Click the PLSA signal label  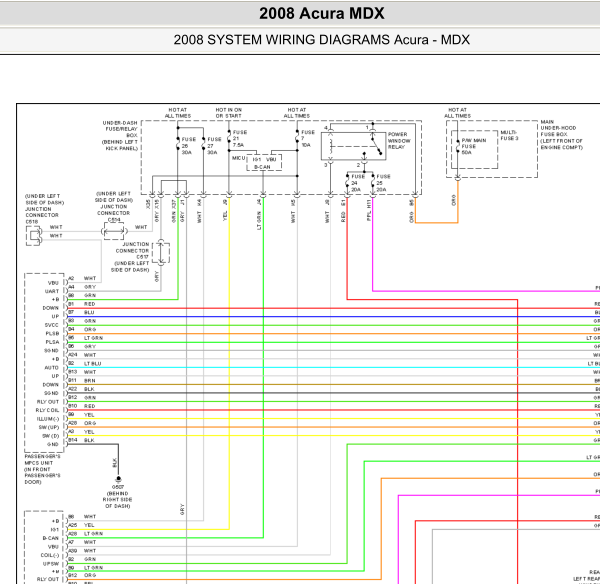coord(52,342)
